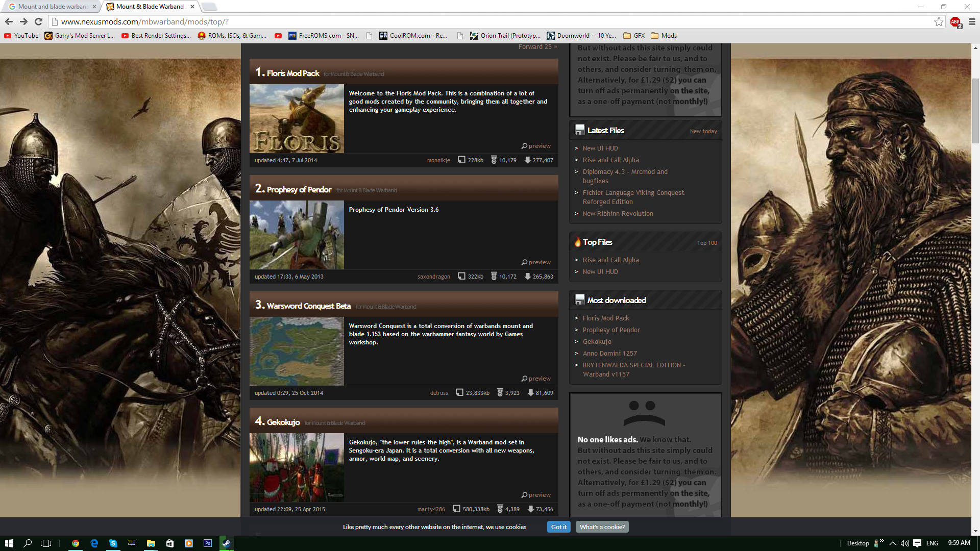
Task: Click the Prophesy of Pendor endorsements icon
Action: point(494,276)
